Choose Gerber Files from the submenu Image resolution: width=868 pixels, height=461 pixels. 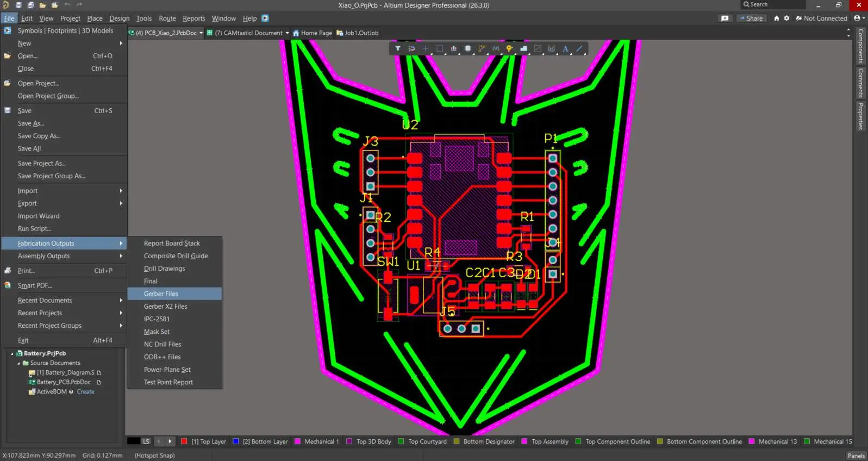click(x=161, y=294)
